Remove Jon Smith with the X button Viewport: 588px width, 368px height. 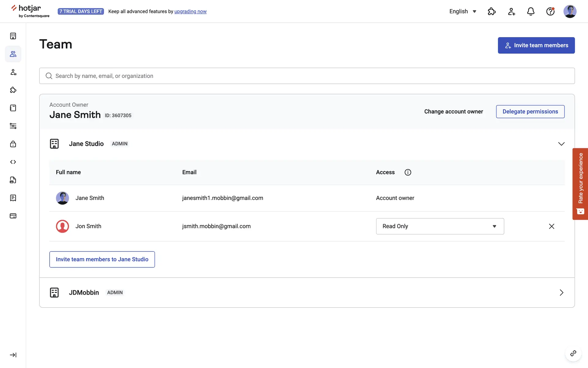click(551, 226)
